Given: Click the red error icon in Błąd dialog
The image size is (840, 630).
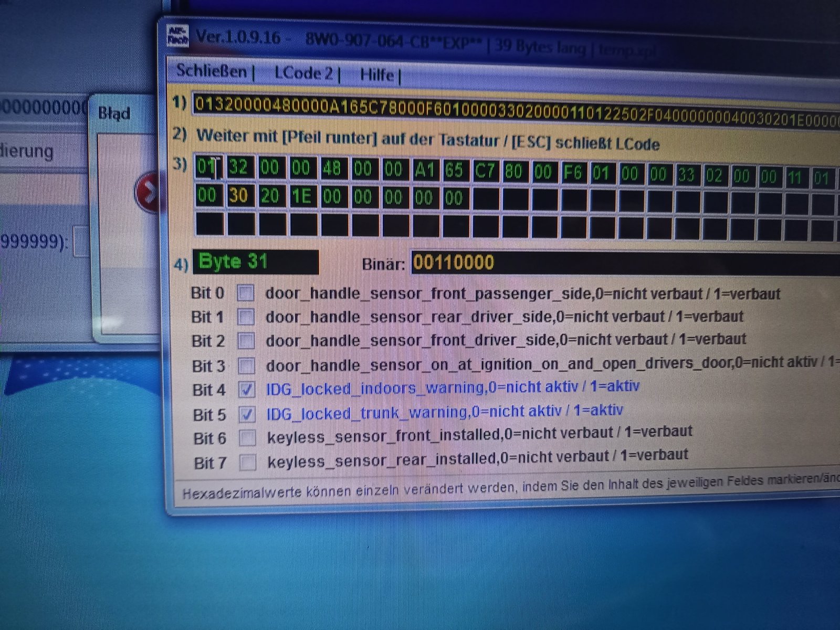Looking at the screenshot, I should coord(146,193).
